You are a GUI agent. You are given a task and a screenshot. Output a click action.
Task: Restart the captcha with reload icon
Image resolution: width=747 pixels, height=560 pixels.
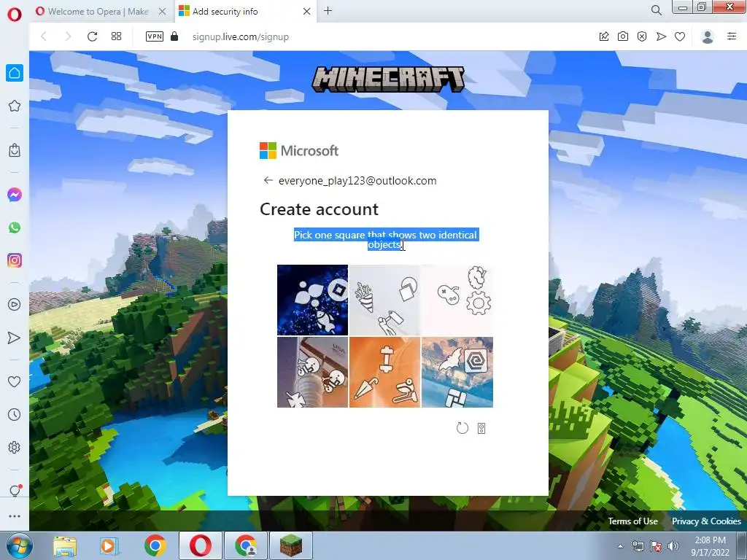tap(462, 428)
